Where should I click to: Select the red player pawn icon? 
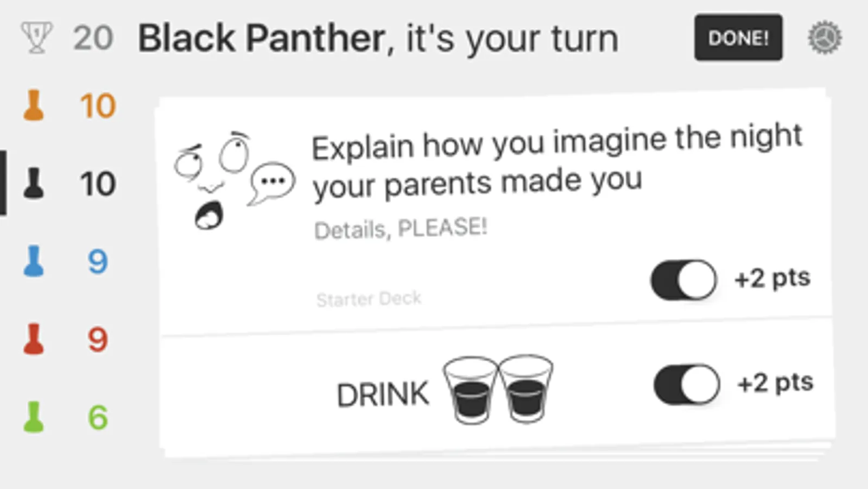click(x=34, y=339)
